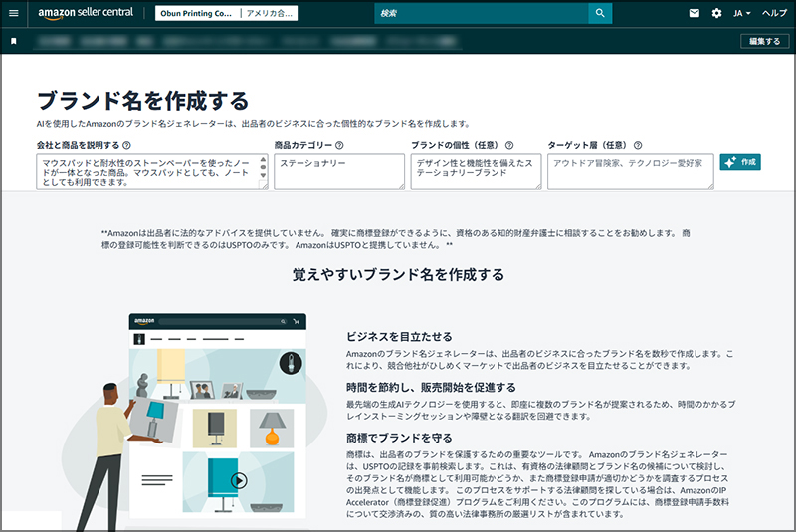Open settings gear icon

tap(716, 13)
